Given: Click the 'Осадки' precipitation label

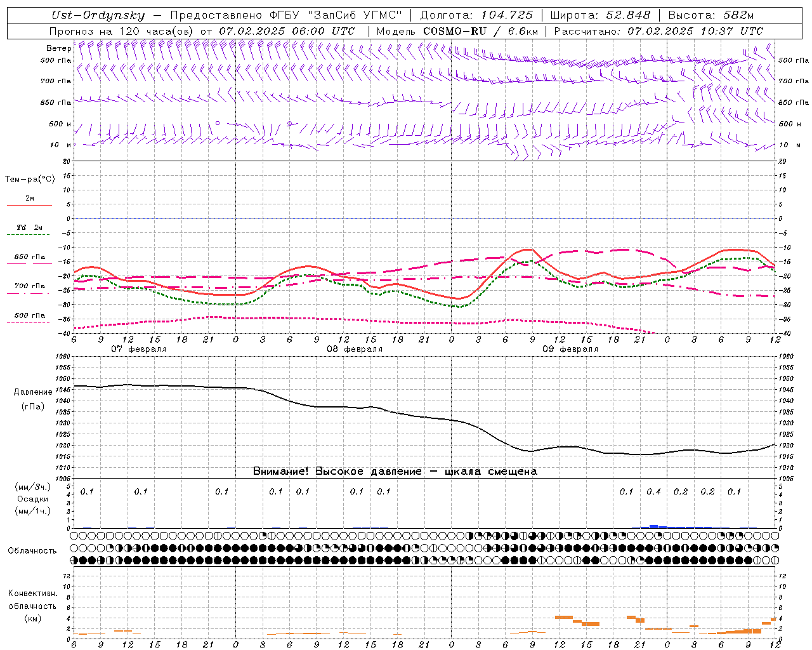Looking at the screenshot, I should (x=33, y=499).
